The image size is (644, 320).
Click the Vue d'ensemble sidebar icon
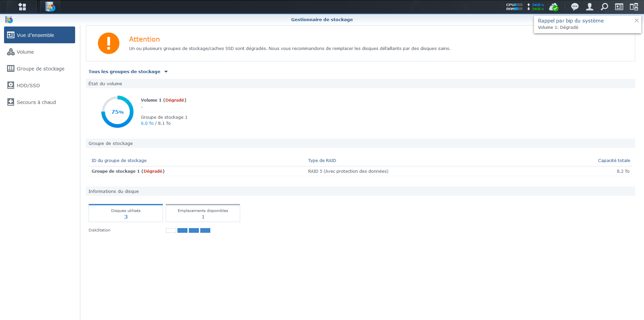(11, 35)
